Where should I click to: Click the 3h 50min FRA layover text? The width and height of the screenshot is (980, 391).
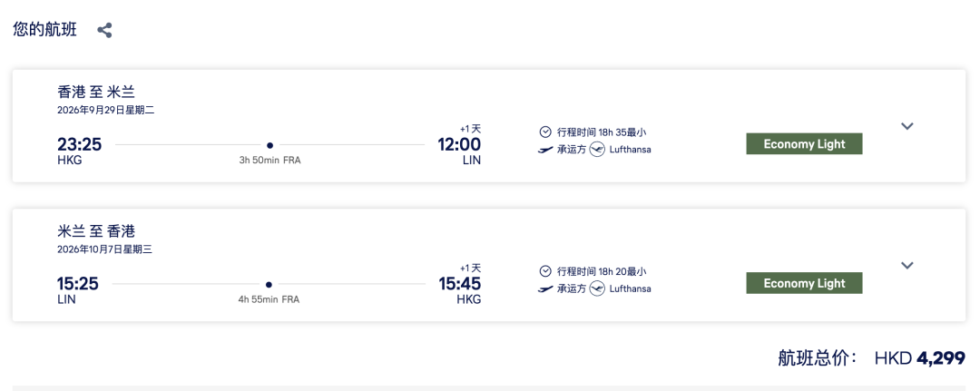[269, 161]
